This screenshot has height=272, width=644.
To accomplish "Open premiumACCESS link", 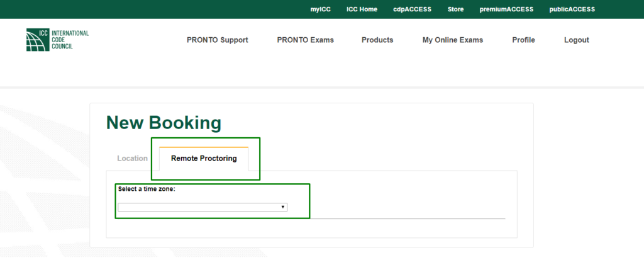I will point(506,9).
